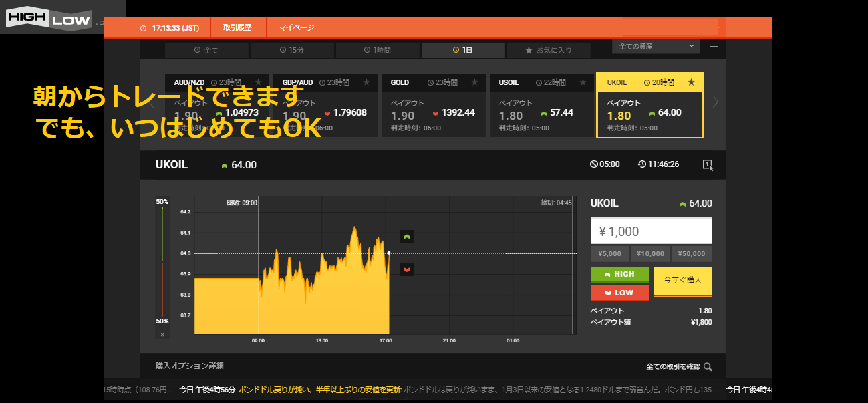Click the one-click trade icon

708,164
